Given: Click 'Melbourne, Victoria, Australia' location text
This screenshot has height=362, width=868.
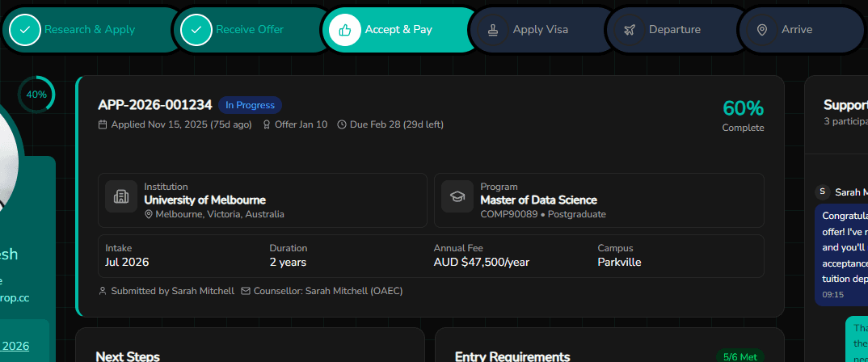Looking at the screenshot, I should 220,214.
